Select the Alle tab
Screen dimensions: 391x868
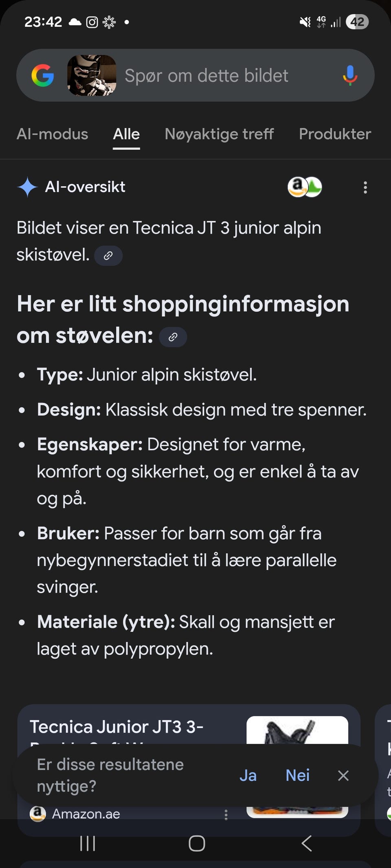(x=126, y=134)
